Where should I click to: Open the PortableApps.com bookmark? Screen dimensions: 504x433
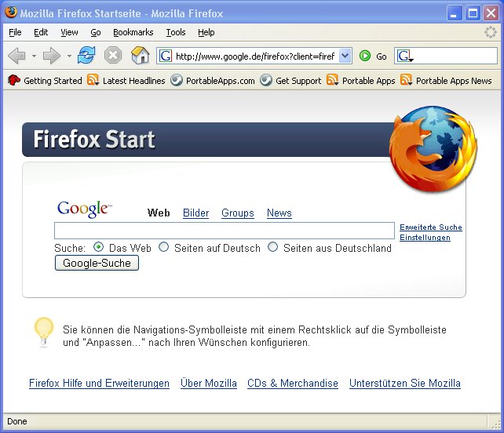[x=213, y=80]
